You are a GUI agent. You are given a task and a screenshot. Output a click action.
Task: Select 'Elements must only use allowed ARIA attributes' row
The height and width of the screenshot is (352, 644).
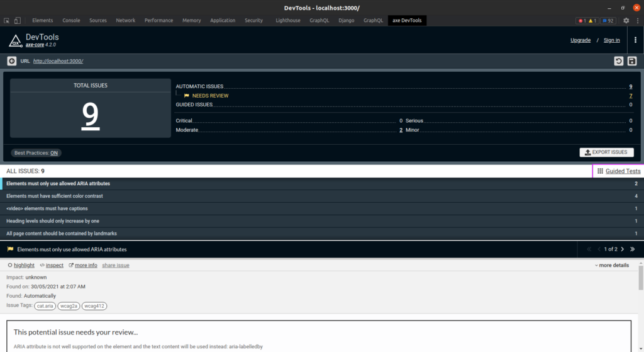[322, 184]
